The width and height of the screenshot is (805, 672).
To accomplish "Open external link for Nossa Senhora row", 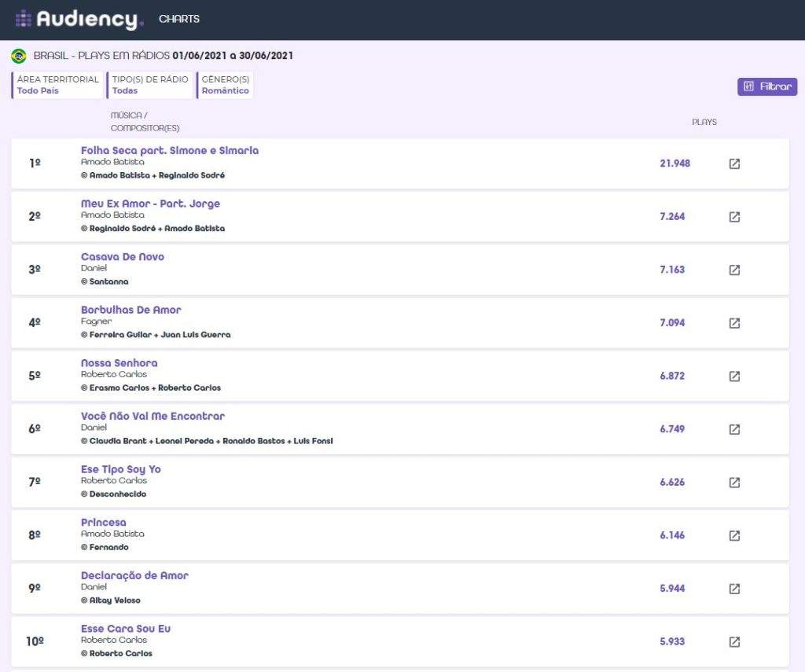I will (x=734, y=376).
